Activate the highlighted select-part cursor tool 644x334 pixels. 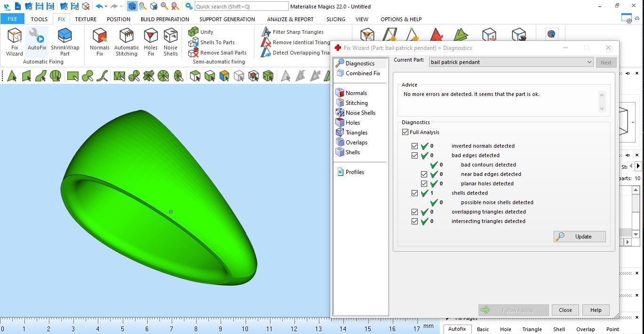(x=132, y=7)
